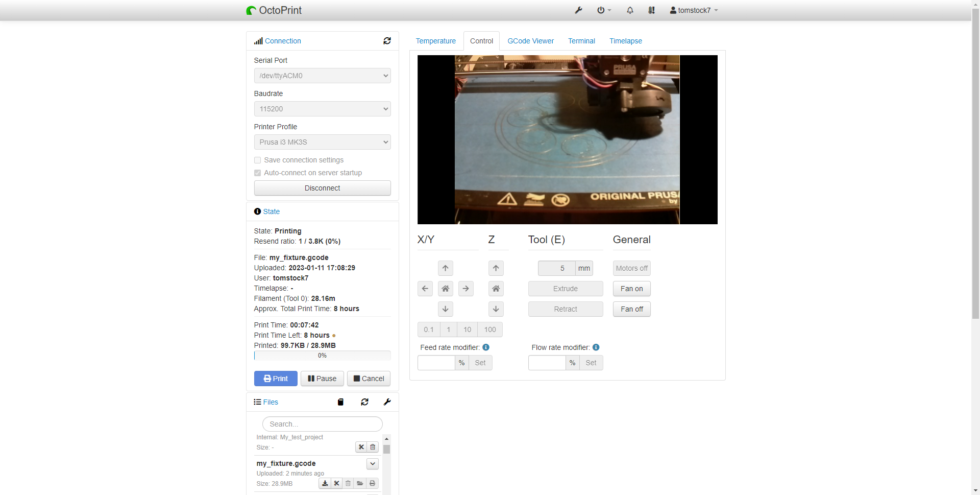Screen dimensions: 980x495
Task: Click Feed rate modifier info icon
Action: point(486,347)
